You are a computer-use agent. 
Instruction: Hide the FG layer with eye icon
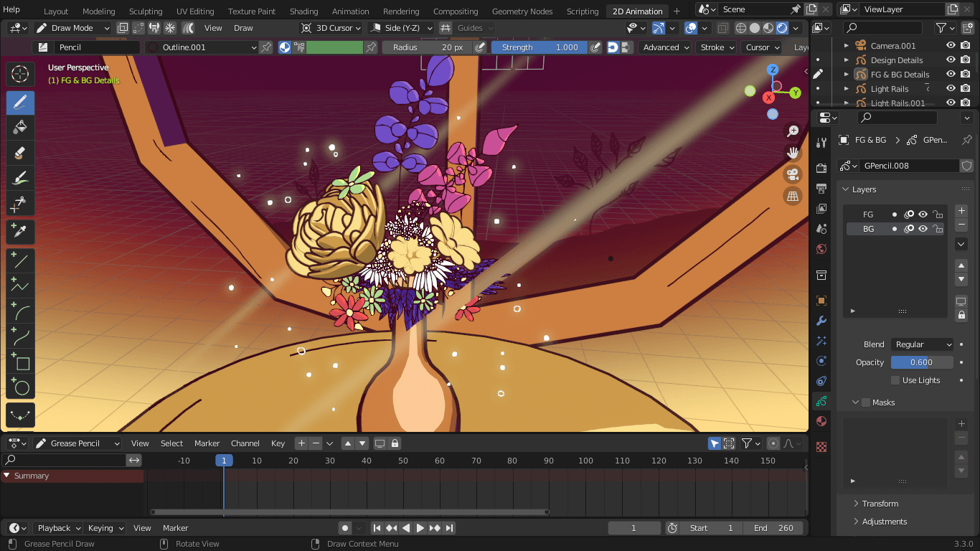click(x=923, y=215)
